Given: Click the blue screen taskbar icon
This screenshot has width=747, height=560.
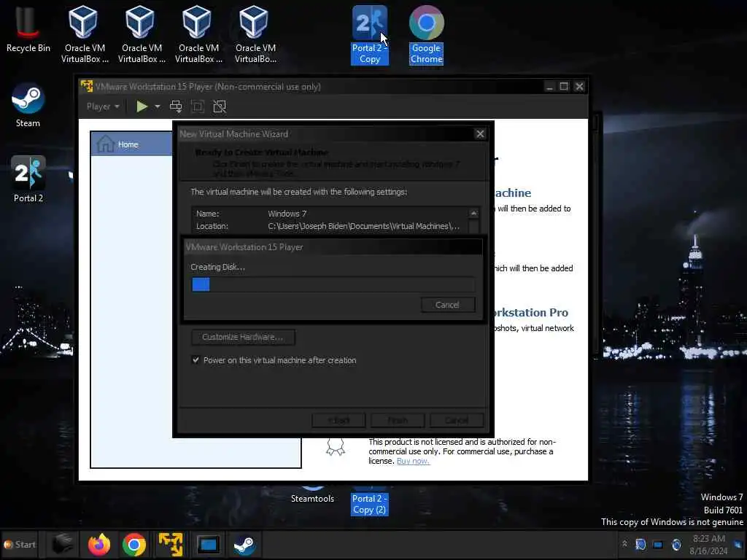Looking at the screenshot, I should click(208, 544).
